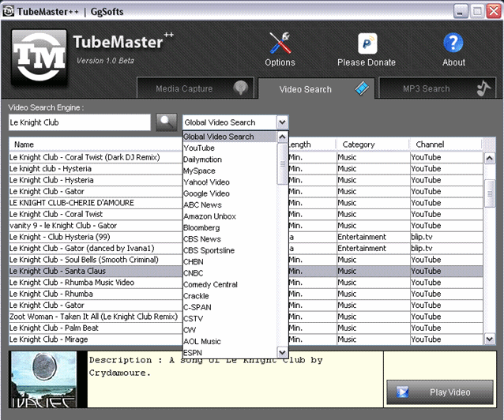The height and width of the screenshot is (420, 504).
Task: Open the About question mark icon
Action: click(x=453, y=43)
